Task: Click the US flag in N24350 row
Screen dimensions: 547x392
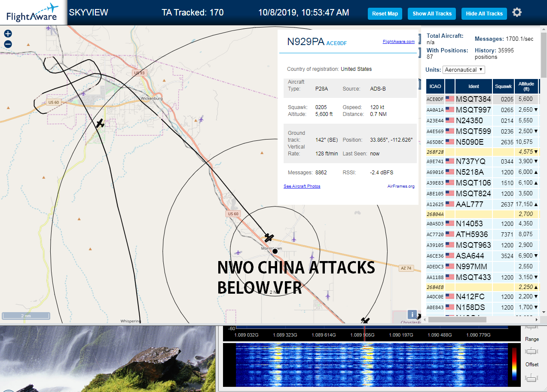Action: click(x=450, y=121)
